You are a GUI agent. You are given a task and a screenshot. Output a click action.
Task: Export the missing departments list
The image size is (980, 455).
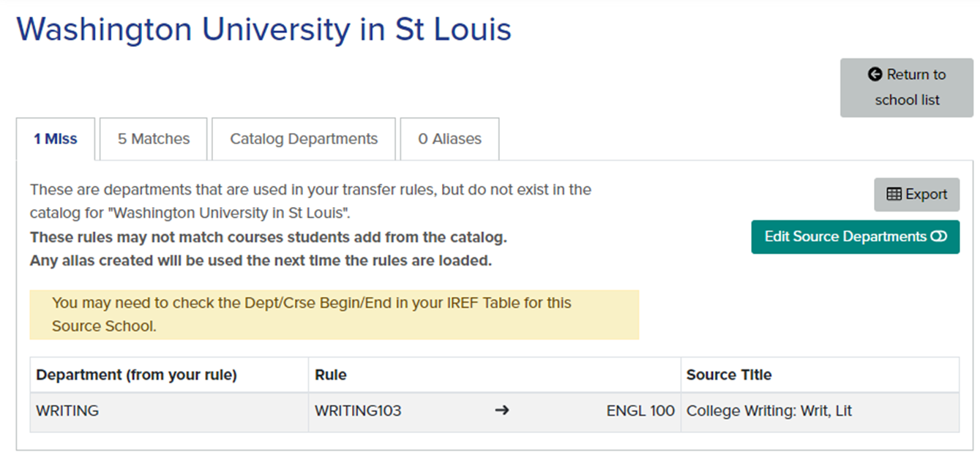pos(916,195)
